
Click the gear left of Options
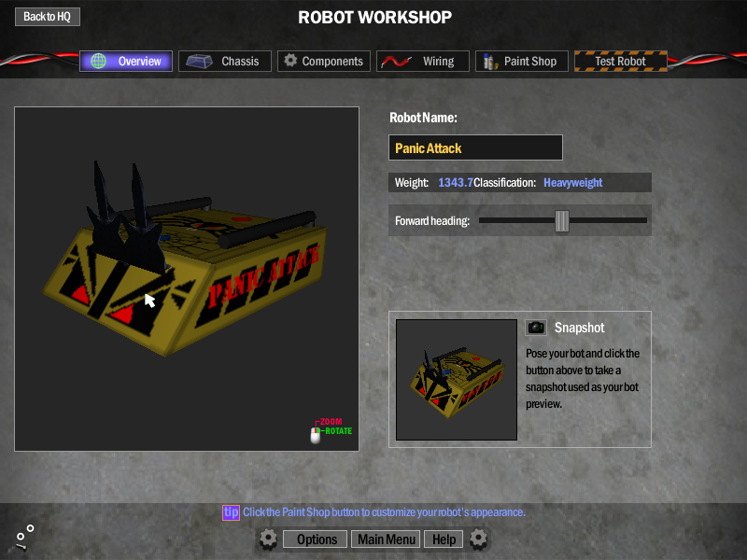(268, 539)
